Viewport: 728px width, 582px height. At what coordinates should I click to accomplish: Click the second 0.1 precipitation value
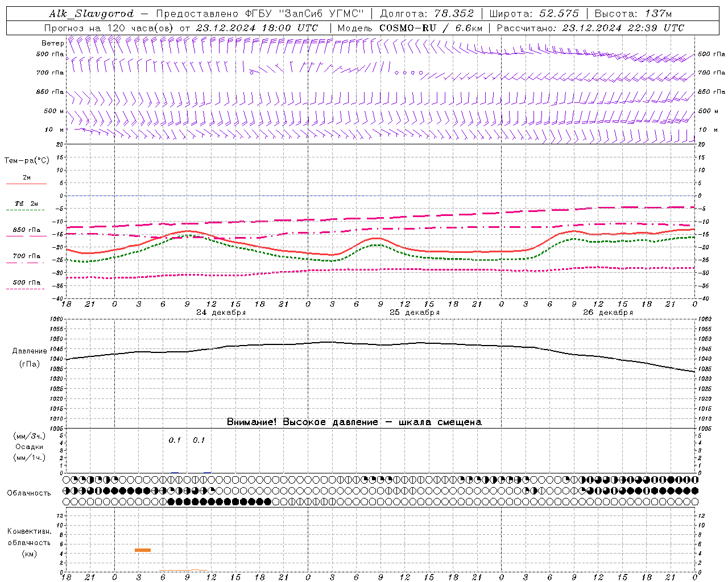(x=198, y=440)
